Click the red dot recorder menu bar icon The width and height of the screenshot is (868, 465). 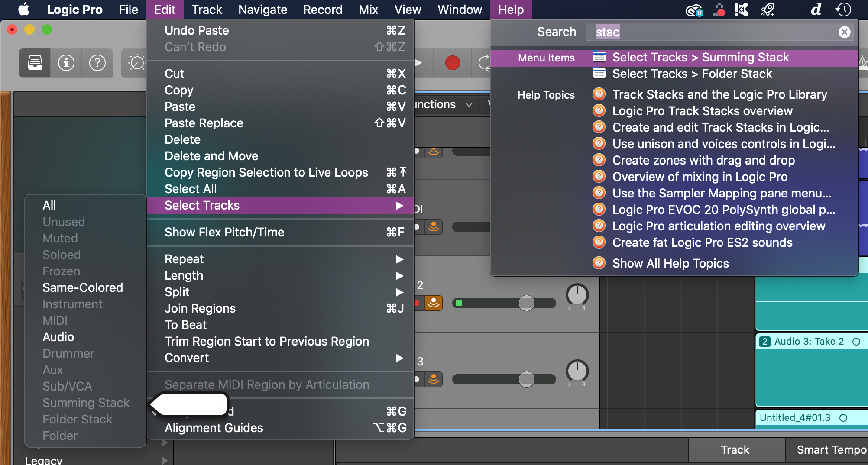[x=719, y=10]
